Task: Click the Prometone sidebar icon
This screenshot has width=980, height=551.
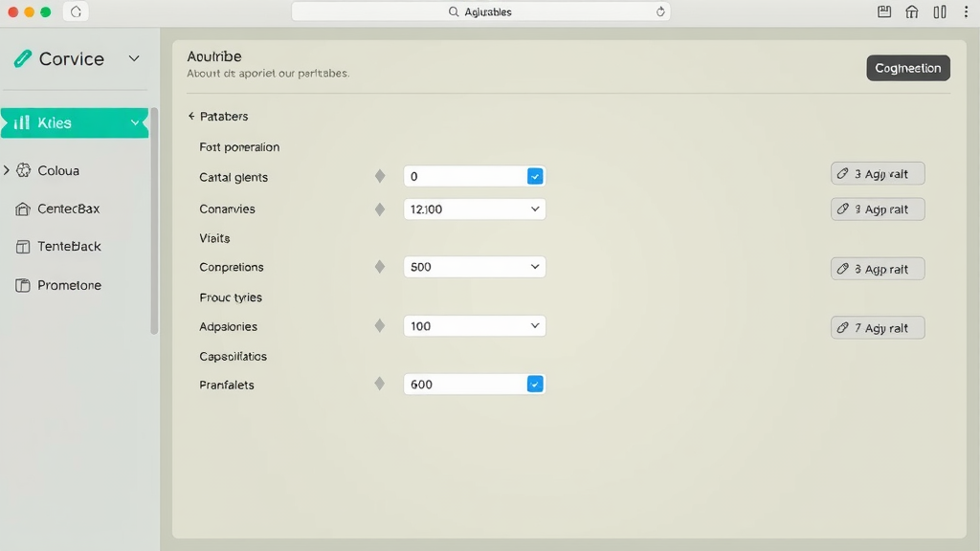Action: (x=23, y=285)
